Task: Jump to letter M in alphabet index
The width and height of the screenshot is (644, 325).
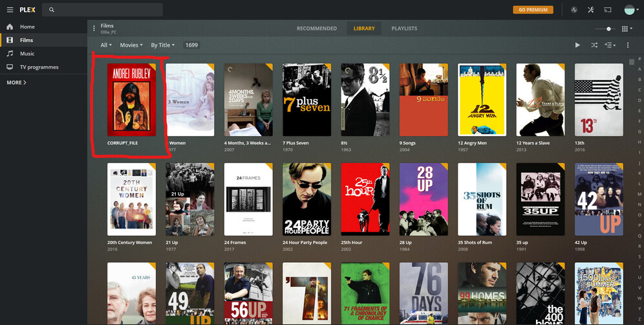Action: coord(639,194)
